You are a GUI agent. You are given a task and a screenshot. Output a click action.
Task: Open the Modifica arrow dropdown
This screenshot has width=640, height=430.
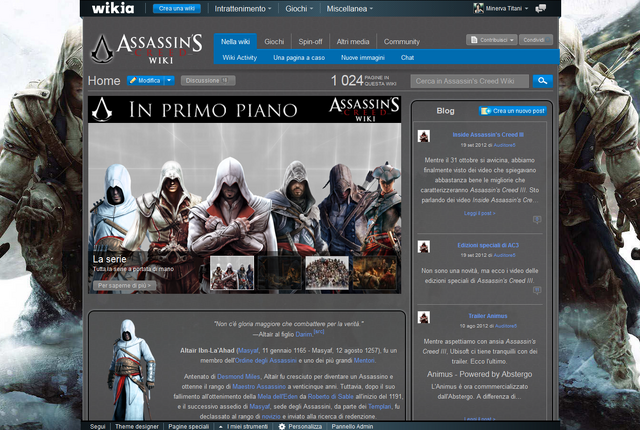pos(169,80)
